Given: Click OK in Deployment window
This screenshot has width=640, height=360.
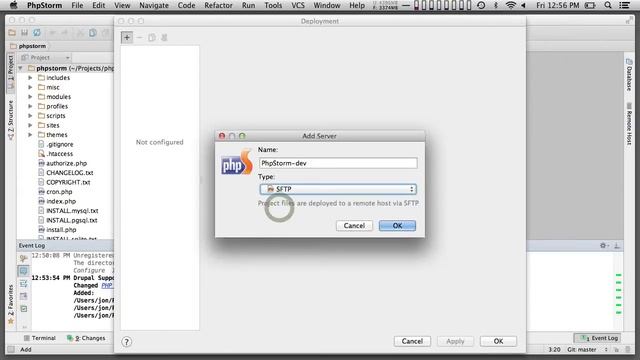Looking at the screenshot, I should 498,341.
